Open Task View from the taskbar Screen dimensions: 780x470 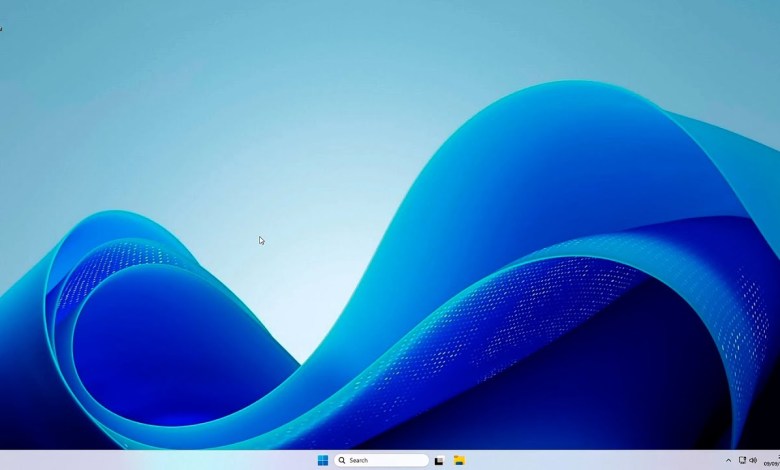click(439, 461)
